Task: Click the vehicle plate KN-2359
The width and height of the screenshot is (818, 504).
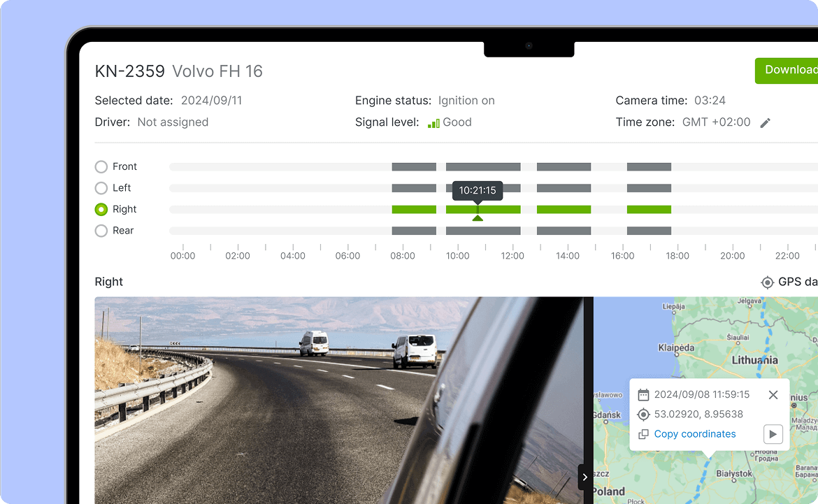Action: (x=130, y=71)
